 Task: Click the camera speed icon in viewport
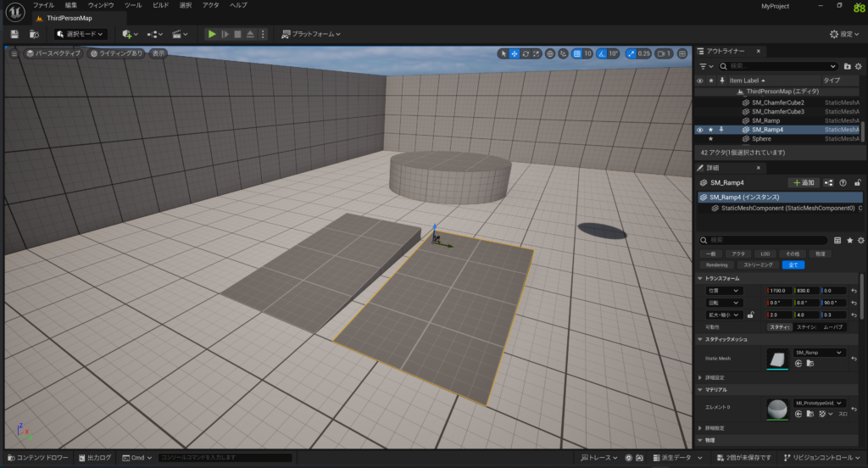point(659,53)
